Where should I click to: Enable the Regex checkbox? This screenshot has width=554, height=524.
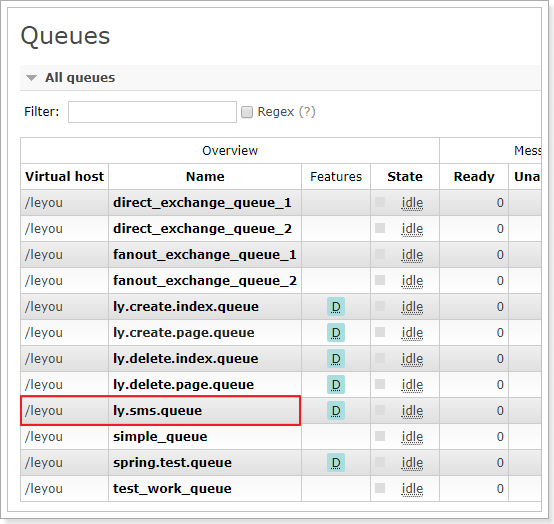247,112
